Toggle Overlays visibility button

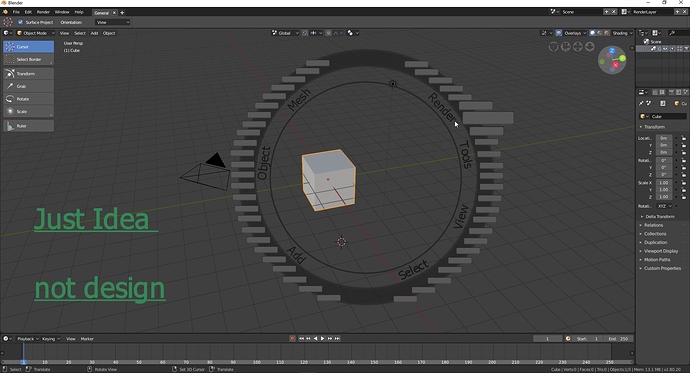(559, 33)
